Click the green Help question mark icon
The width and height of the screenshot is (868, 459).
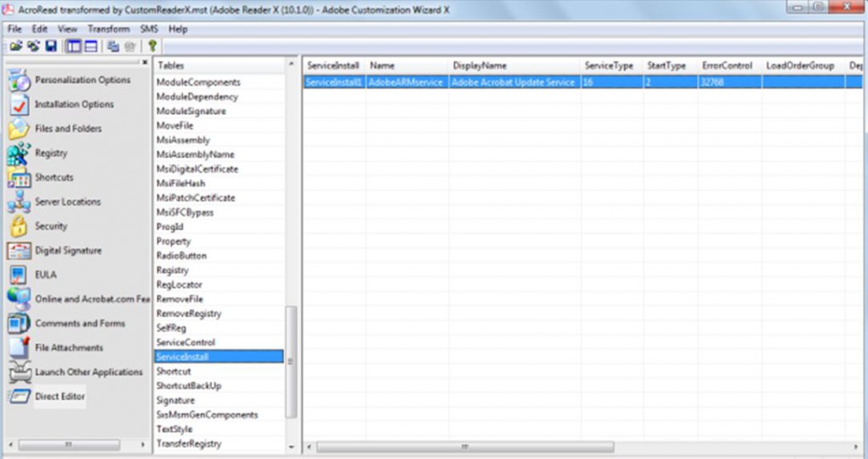153,47
